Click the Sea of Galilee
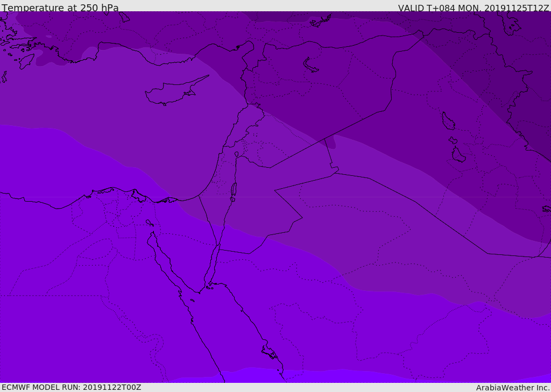Viewport: 551px width, 392px height. [236, 154]
